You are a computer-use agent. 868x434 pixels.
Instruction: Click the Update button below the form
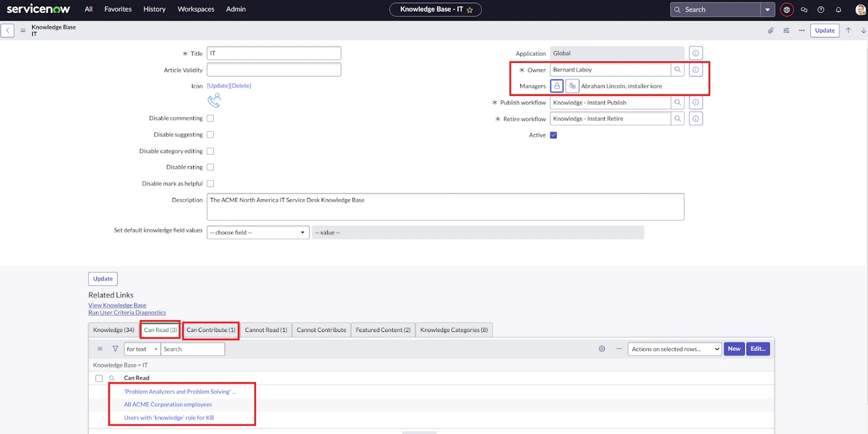[x=103, y=279]
